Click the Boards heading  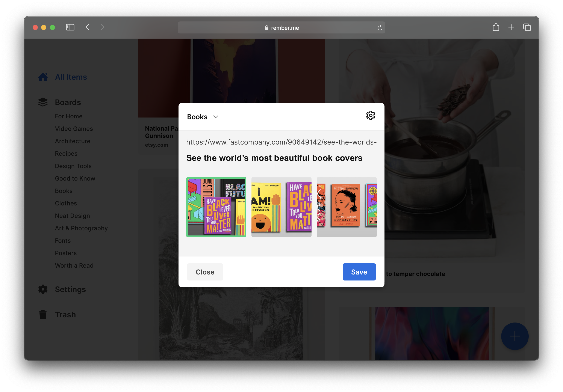pyautogui.click(x=68, y=103)
